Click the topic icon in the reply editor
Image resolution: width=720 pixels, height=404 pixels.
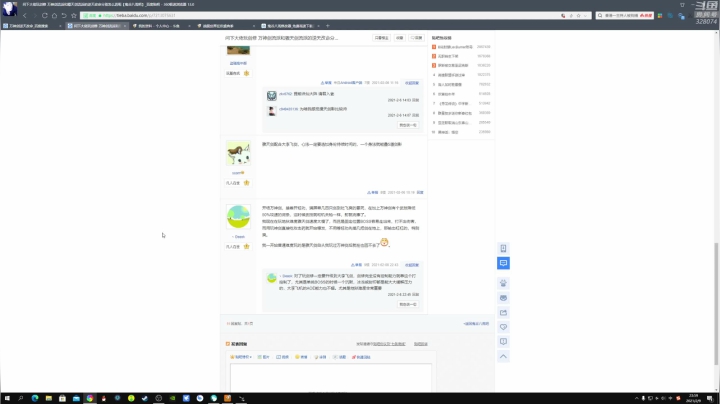point(339,357)
